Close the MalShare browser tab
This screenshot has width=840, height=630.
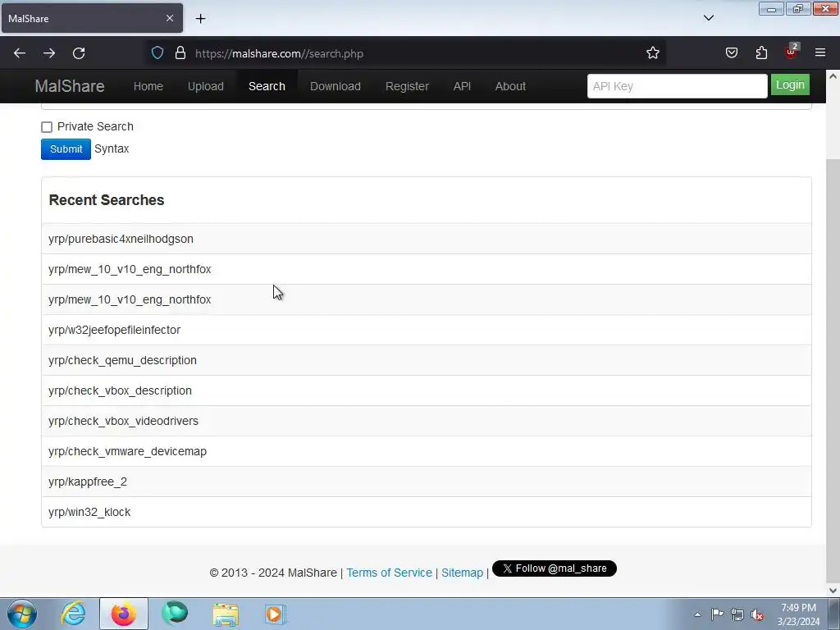[170, 18]
